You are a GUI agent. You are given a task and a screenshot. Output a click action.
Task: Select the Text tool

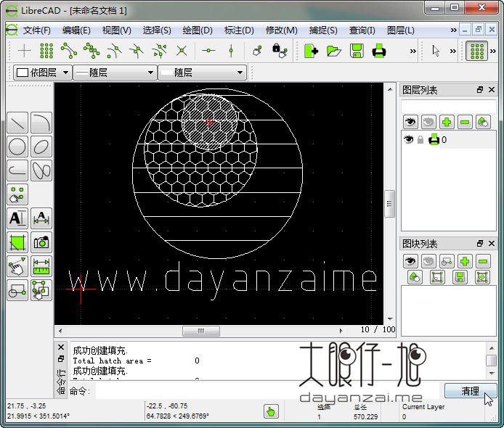[17, 218]
